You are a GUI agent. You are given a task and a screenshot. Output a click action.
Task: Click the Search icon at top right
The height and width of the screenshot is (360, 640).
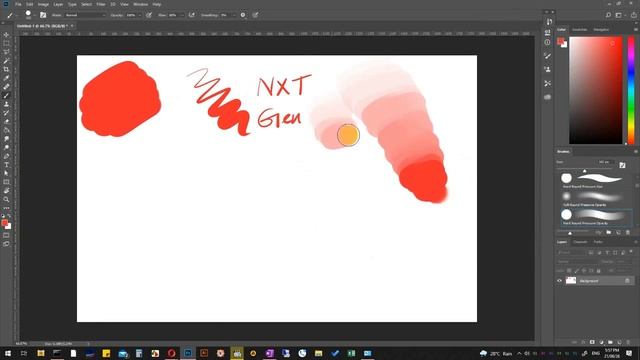point(608,15)
